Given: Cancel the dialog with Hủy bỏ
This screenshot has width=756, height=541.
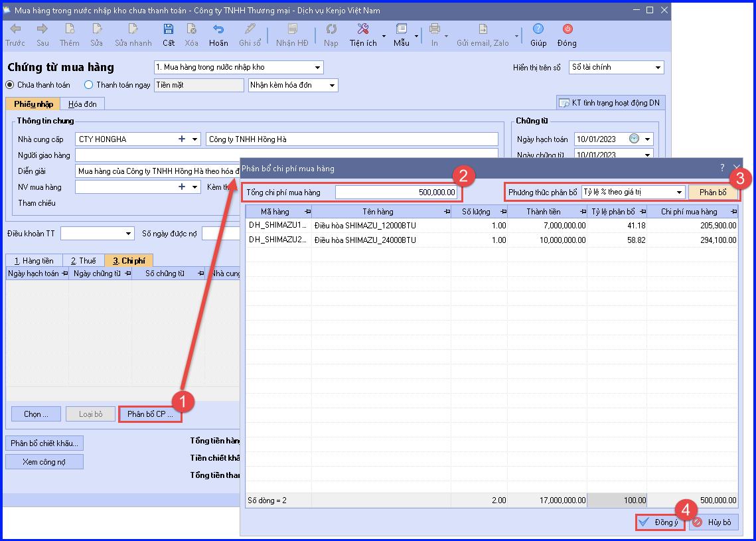Looking at the screenshot, I should 713,522.
